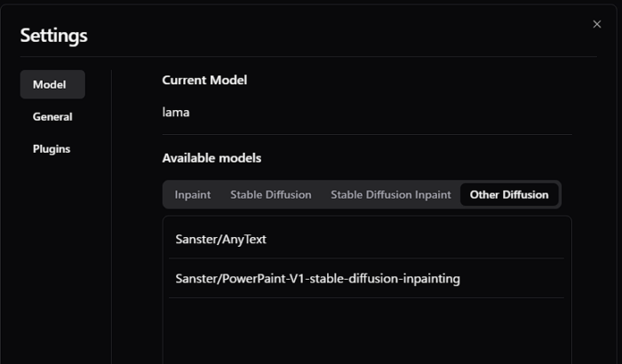Click the vertical divider beside the sidebar
This screenshot has height=364, width=622.
pyautogui.click(x=111, y=222)
